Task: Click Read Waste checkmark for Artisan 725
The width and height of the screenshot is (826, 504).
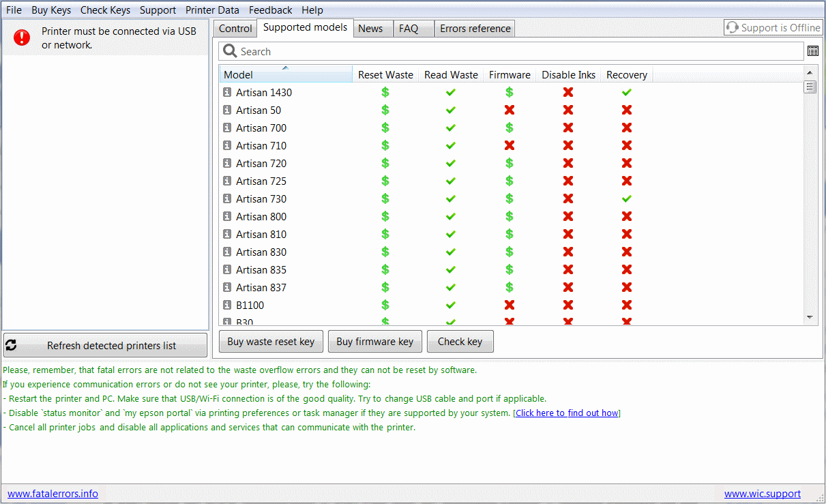Action: point(451,181)
